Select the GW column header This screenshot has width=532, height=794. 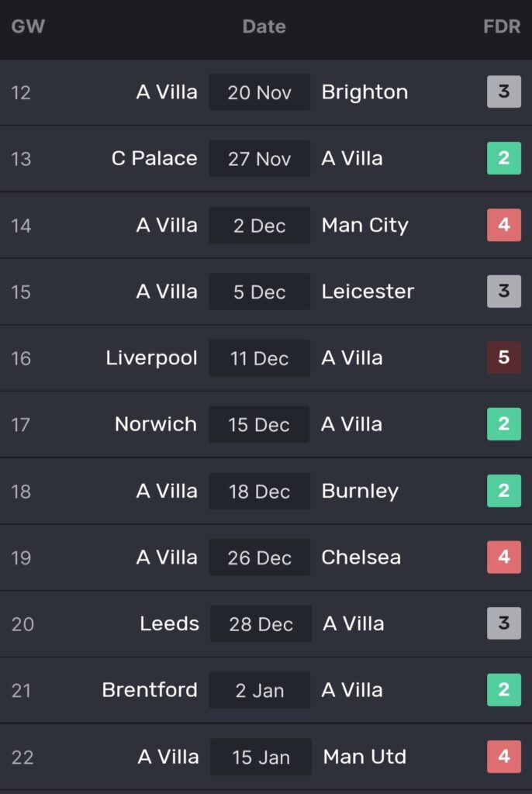point(28,26)
